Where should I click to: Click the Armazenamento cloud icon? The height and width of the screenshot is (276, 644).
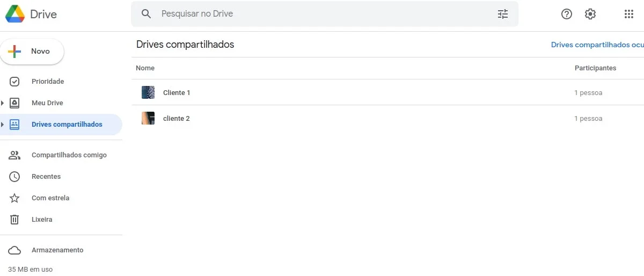coord(14,250)
